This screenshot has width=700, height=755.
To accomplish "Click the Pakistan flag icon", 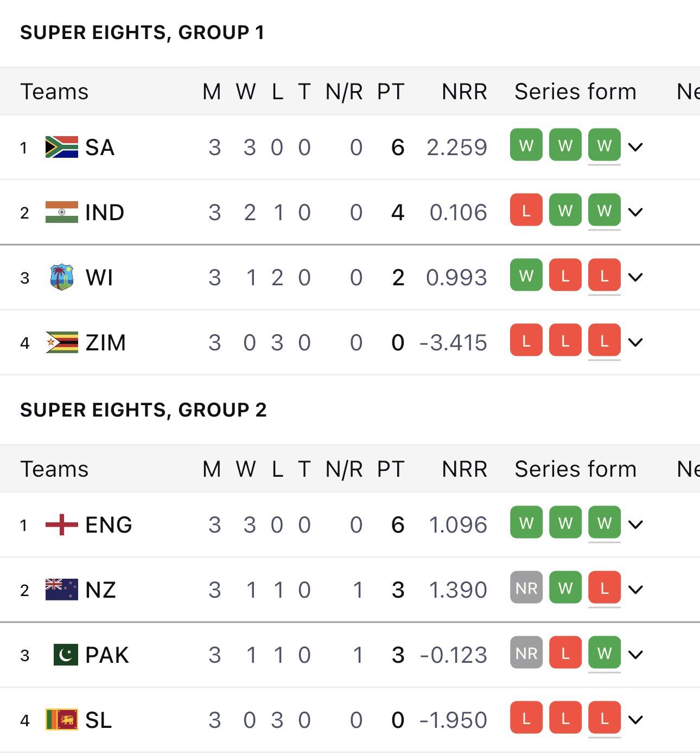I will [x=66, y=655].
